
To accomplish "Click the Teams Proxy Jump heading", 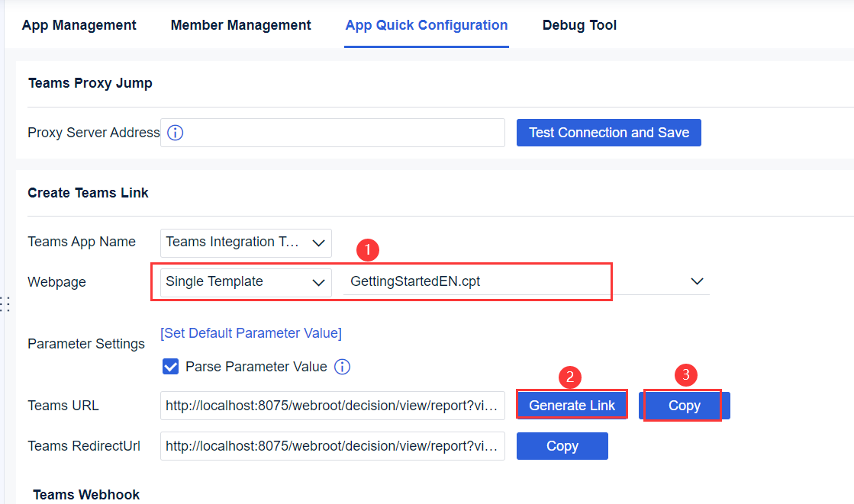I will [x=90, y=83].
